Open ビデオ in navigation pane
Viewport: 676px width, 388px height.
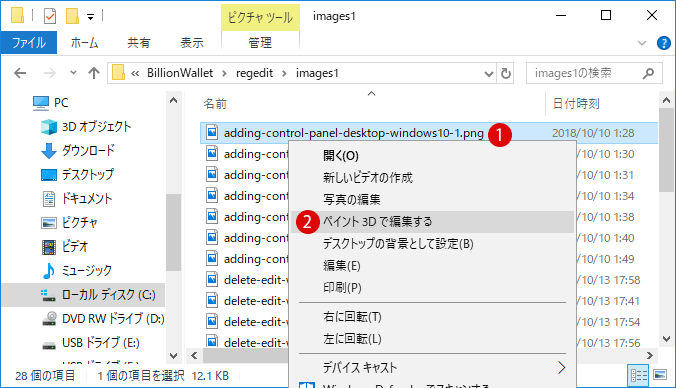pos(65,247)
